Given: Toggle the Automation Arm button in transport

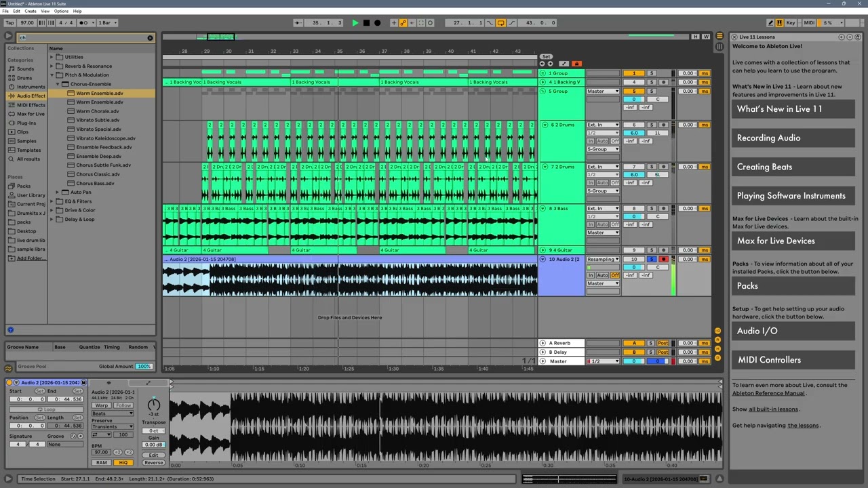Looking at the screenshot, I should 403,23.
